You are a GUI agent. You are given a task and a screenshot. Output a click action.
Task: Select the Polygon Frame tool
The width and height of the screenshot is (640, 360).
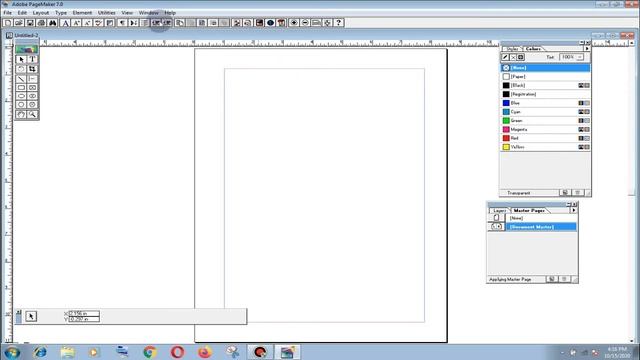32,105
